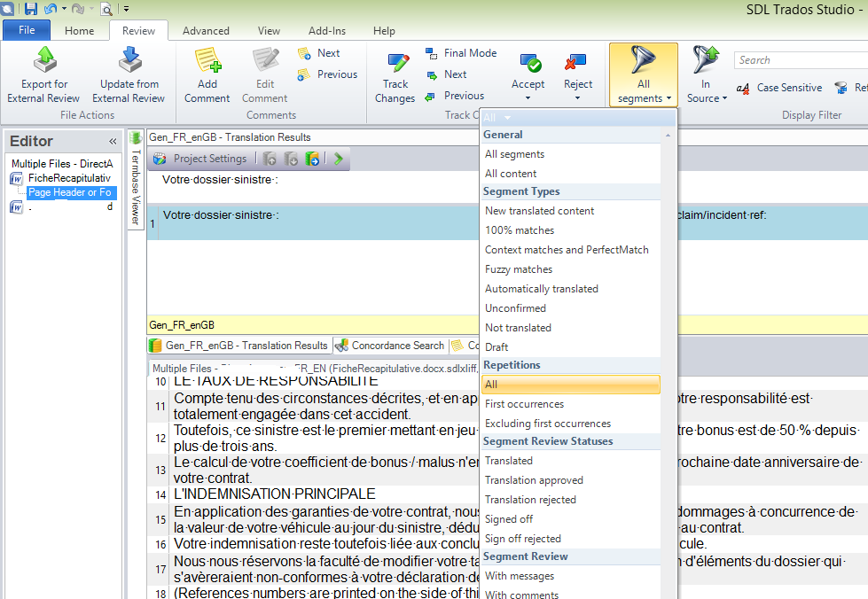The width and height of the screenshot is (868, 599).
Task: Click the SDL Trados application icon
Action: (6, 8)
